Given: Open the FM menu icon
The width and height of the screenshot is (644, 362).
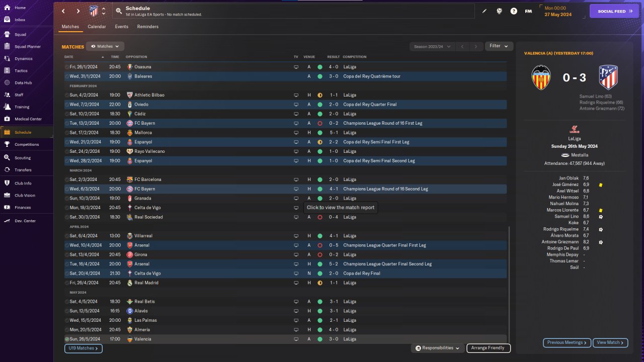Looking at the screenshot, I should (528, 11).
